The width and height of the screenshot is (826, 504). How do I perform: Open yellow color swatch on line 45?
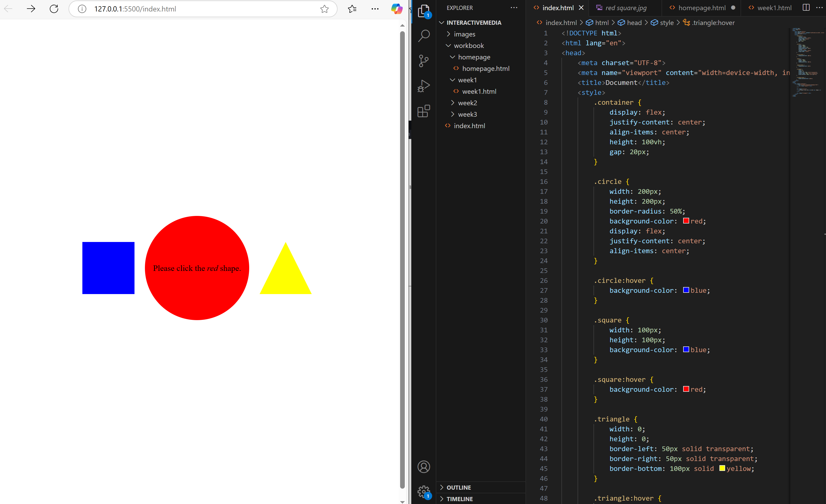click(722, 468)
